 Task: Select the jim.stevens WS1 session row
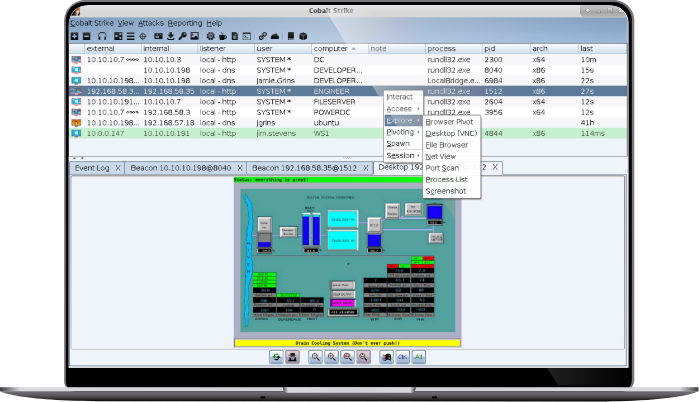pyautogui.click(x=348, y=133)
